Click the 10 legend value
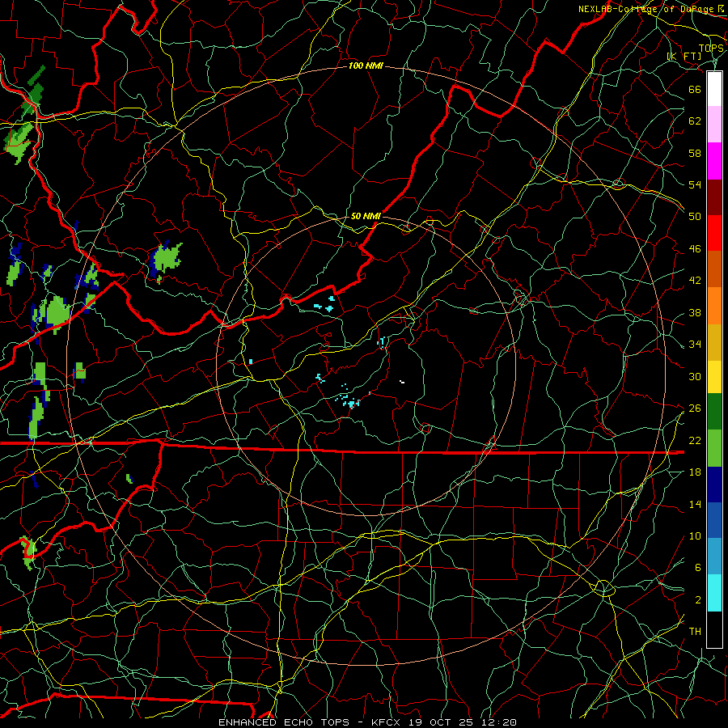Screen dimensions: 728x728 tap(695, 535)
